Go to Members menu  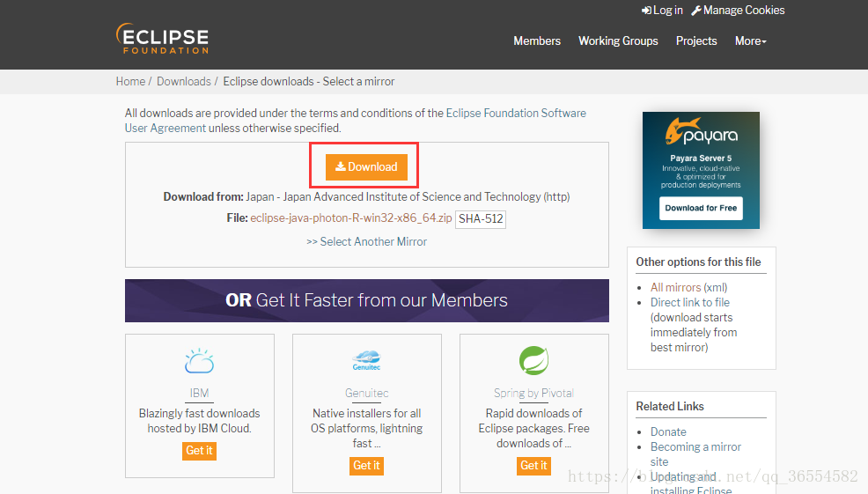click(537, 41)
